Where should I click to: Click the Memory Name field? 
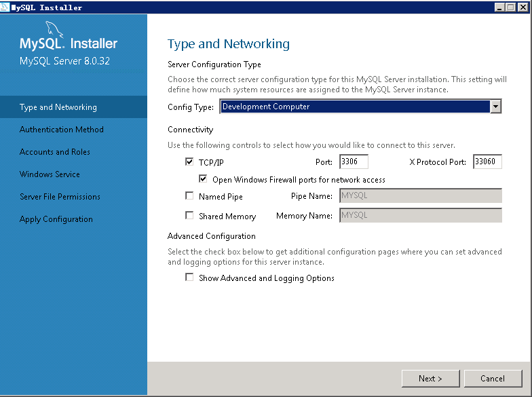[421, 216]
